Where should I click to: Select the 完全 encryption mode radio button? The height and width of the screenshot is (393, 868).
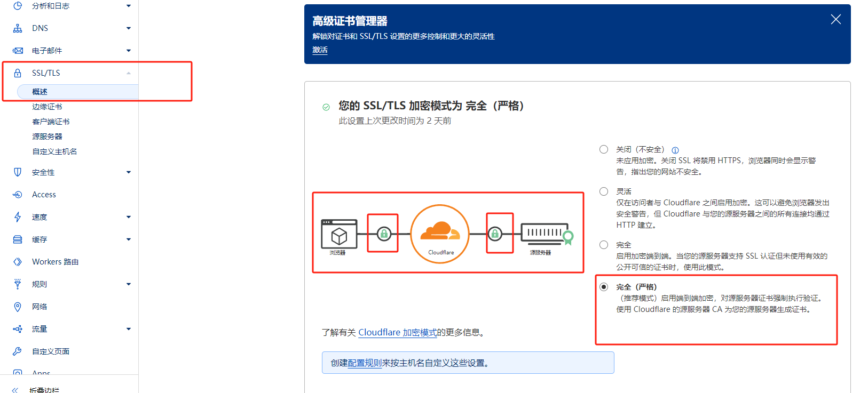click(604, 245)
